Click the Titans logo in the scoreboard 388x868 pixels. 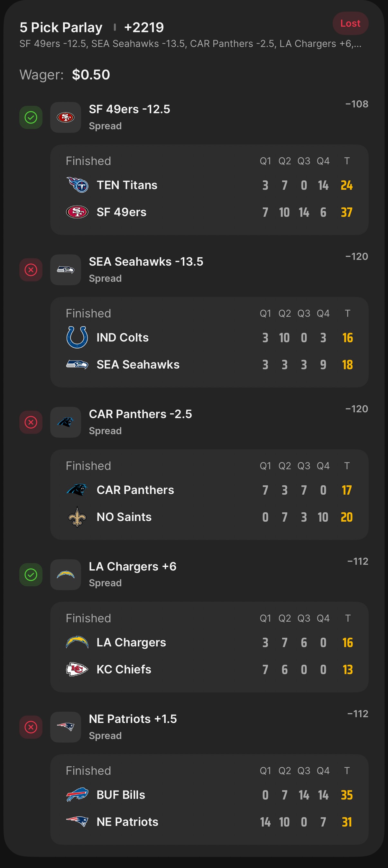point(77,185)
